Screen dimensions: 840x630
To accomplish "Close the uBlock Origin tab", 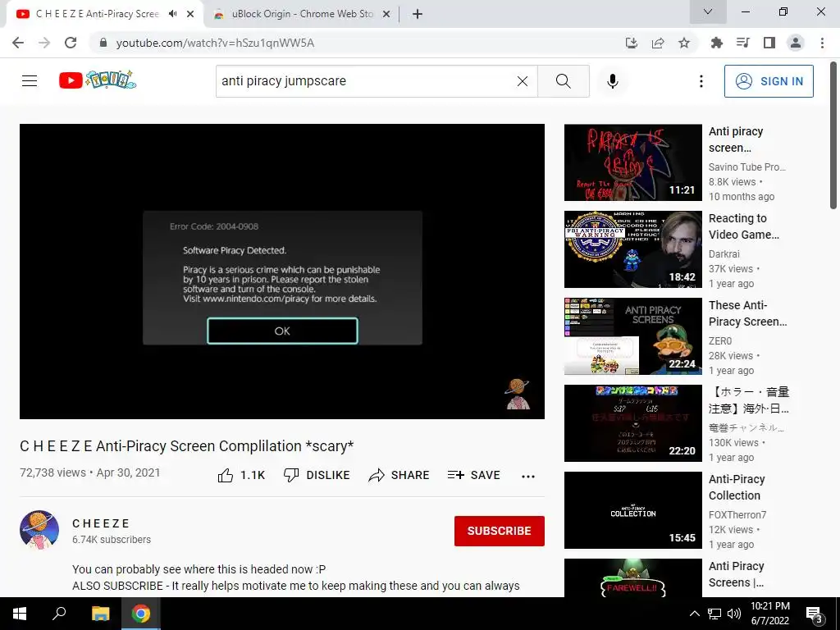I will [x=386, y=14].
